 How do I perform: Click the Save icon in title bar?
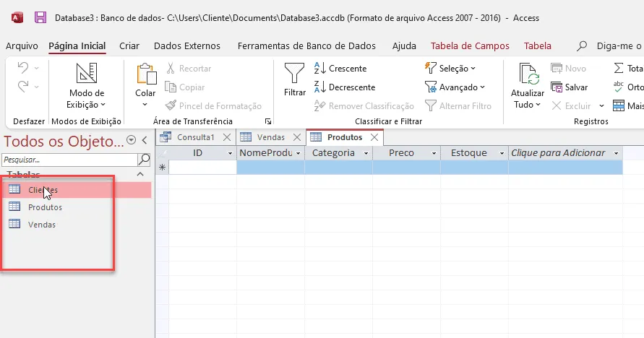40,17
